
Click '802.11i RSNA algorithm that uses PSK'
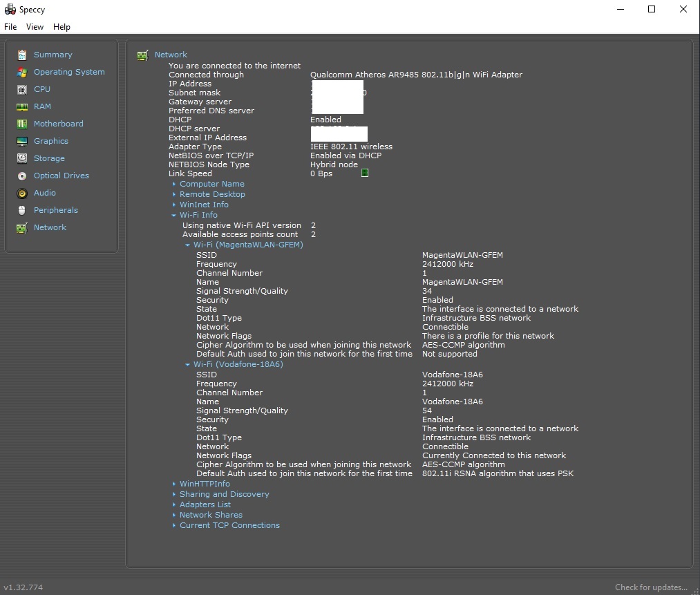[x=498, y=473]
